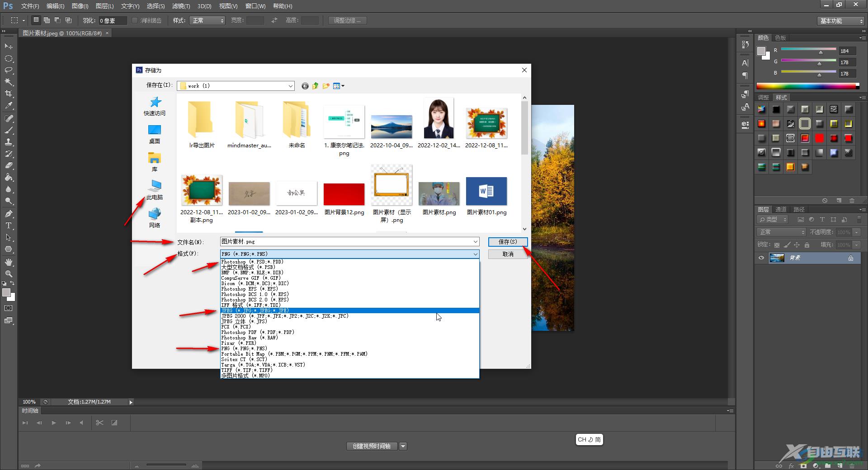
Task: Select the Elliptical Marquee tool
Action: (9, 59)
